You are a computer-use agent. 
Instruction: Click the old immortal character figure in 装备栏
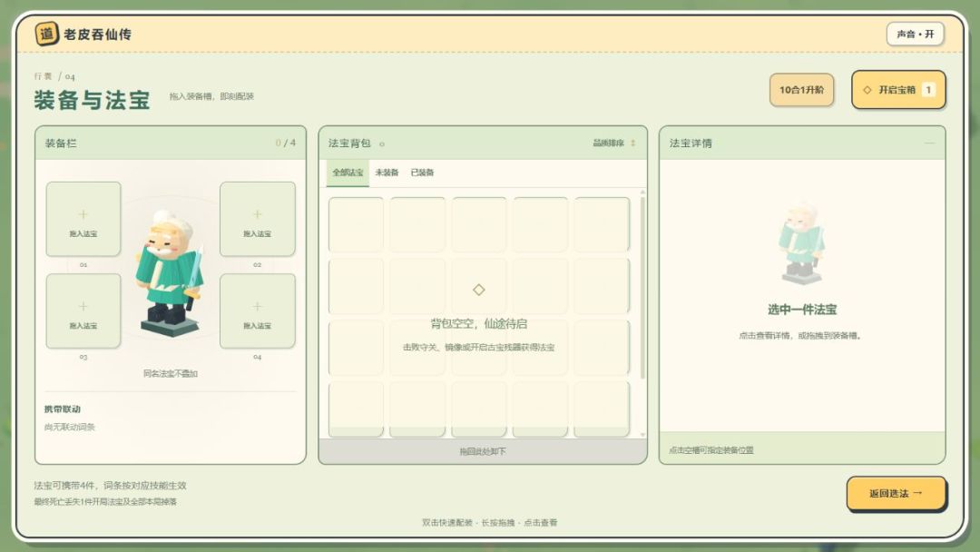170,273
